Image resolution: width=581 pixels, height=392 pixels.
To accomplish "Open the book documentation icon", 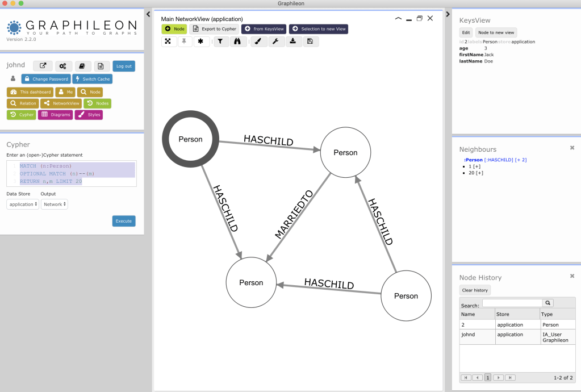I will point(82,66).
